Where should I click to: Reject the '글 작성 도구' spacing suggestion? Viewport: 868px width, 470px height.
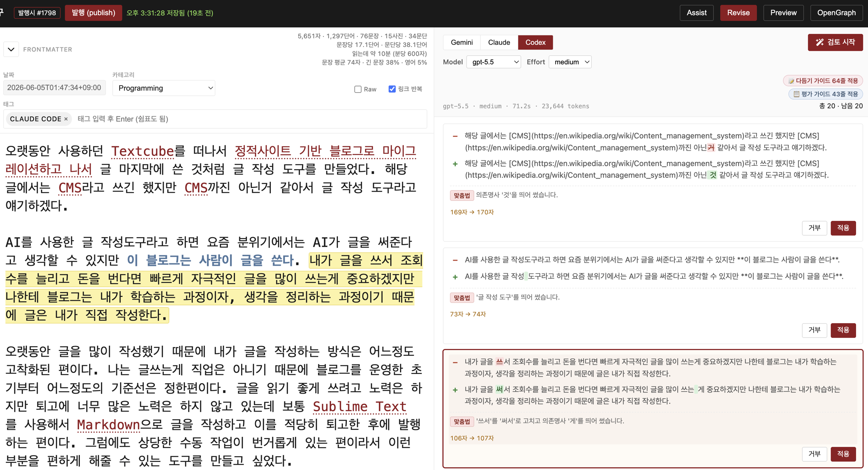tap(814, 330)
